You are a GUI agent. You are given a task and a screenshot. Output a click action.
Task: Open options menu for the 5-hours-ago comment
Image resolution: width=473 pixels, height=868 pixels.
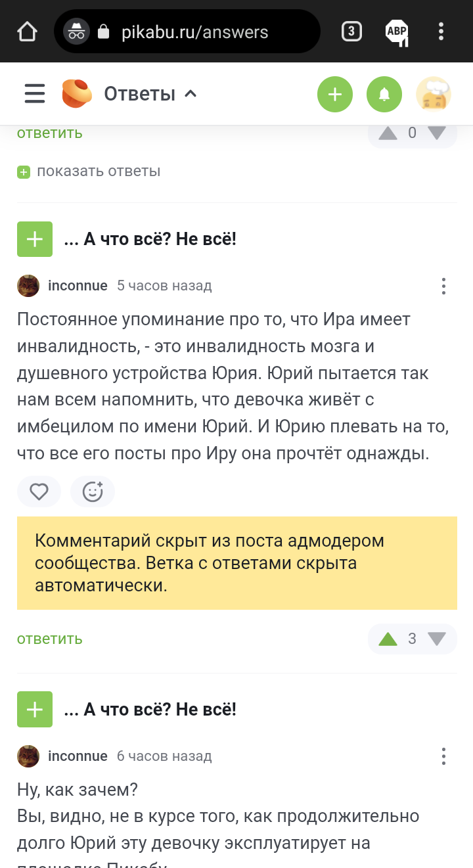click(x=443, y=286)
